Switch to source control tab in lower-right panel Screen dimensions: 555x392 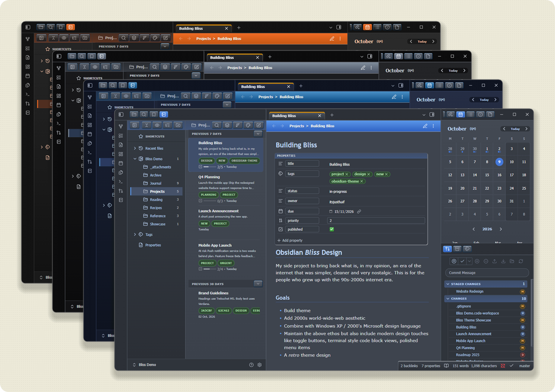[x=447, y=249]
